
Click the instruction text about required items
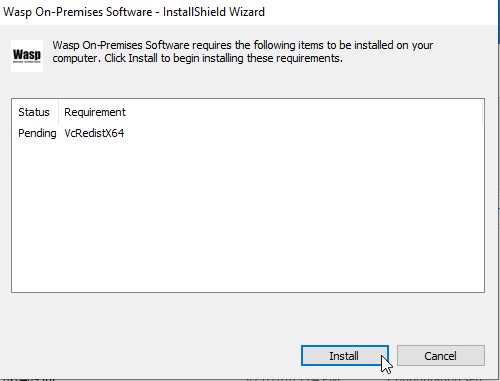coord(242,52)
